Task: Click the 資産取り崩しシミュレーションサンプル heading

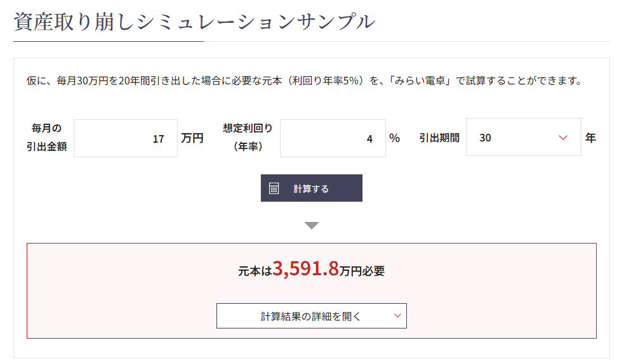Action: tap(194, 22)
